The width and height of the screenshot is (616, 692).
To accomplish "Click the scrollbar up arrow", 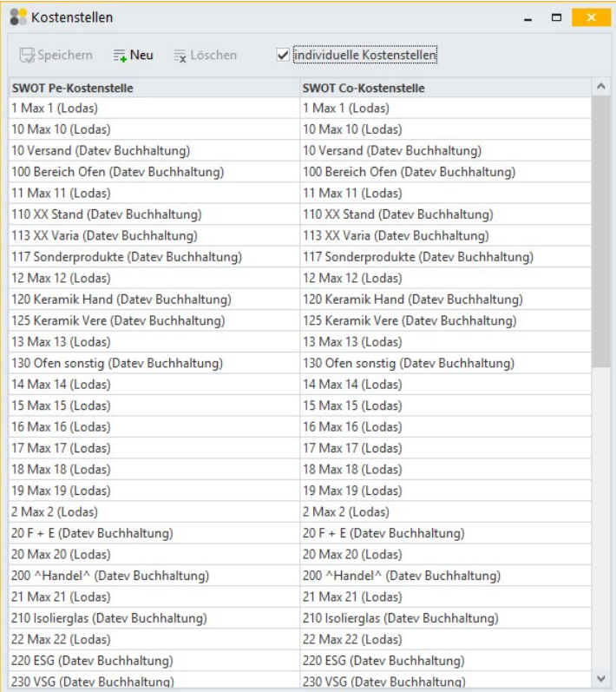I will click(x=600, y=87).
